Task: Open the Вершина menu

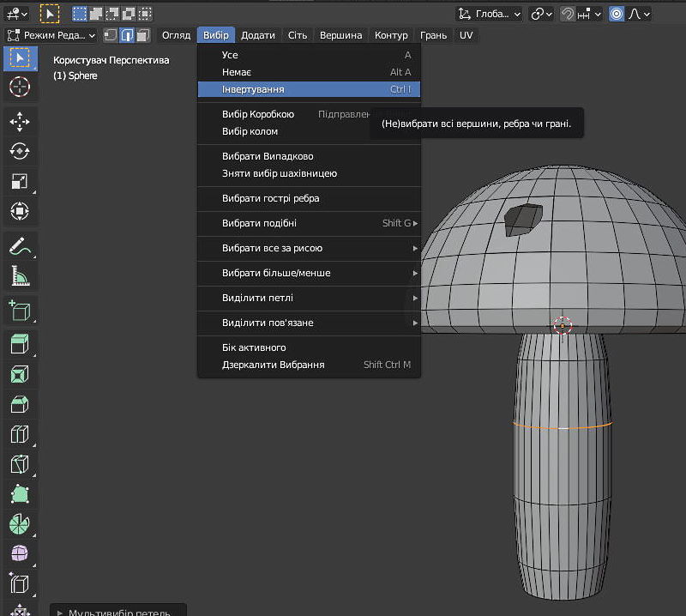Action: pos(340,35)
